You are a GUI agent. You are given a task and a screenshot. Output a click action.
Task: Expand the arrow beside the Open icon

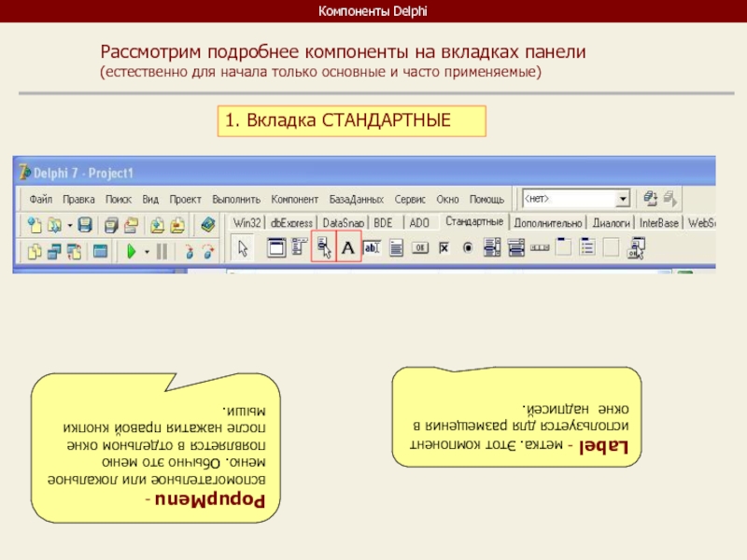tap(69, 224)
